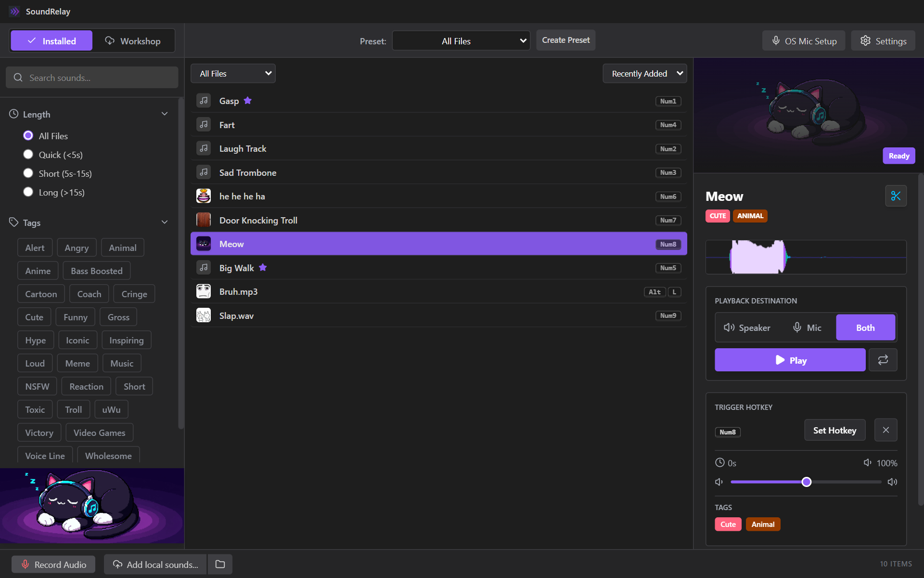The image size is (924, 578).
Task: Select the Short (5s-15s) radio button
Action: (28, 173)
